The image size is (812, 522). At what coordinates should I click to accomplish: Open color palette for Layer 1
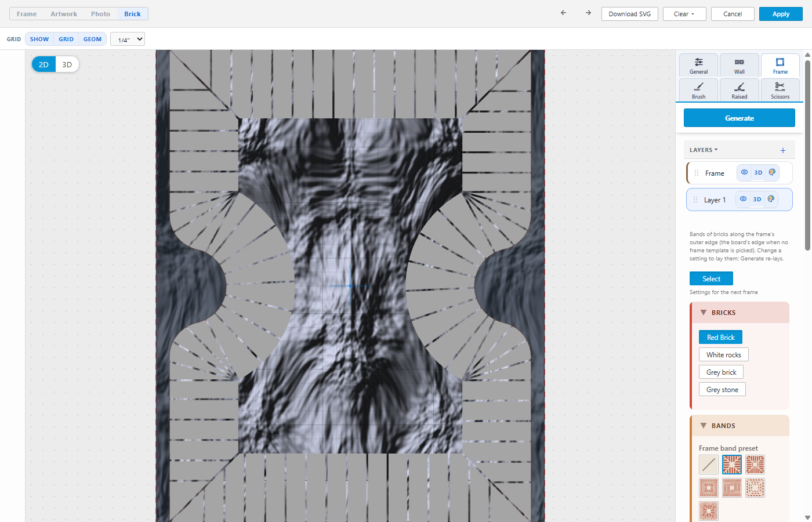[x=771, y=199]
